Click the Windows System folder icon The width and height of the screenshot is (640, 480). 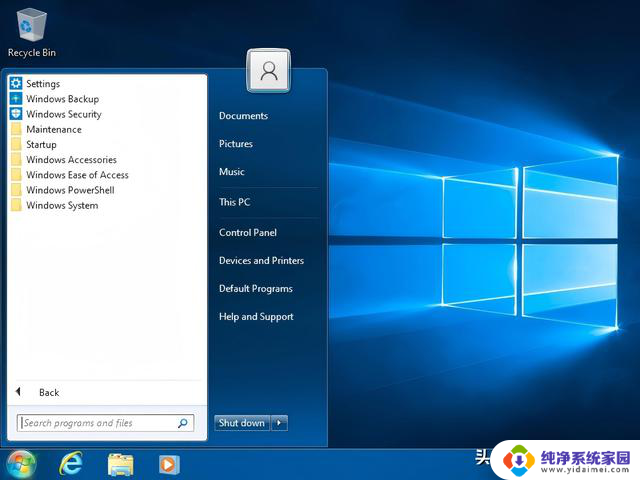pos(16,205)
